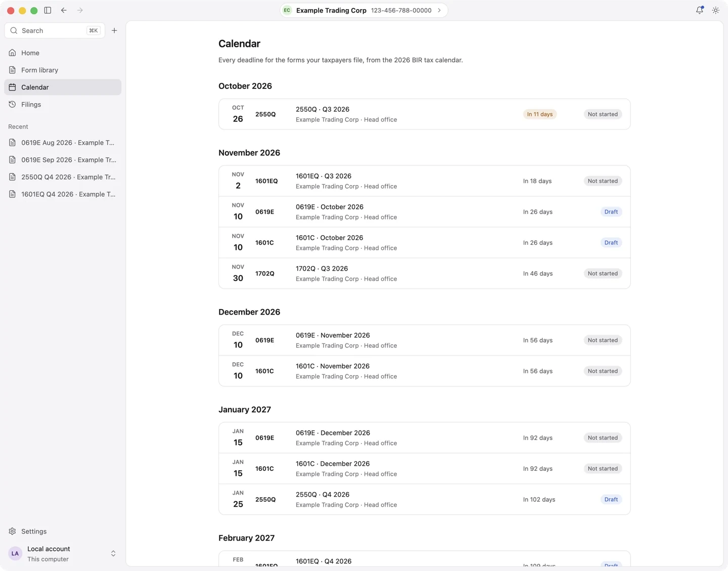Click the Draft badge for 2550Q Q4
This screenshot has width=728, height=571.
611,500
